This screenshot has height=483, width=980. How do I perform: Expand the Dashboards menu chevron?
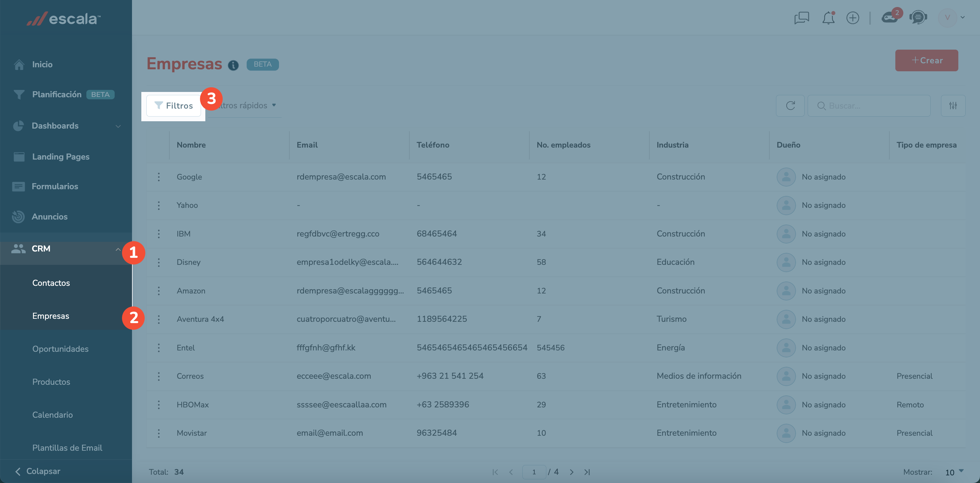[118, 126]
